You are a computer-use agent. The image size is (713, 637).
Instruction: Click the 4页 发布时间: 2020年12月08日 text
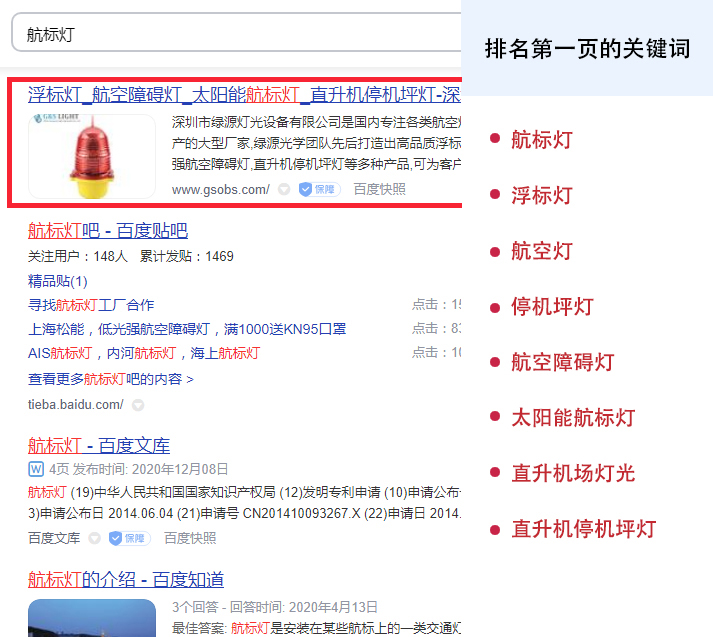tap(138, 469)
